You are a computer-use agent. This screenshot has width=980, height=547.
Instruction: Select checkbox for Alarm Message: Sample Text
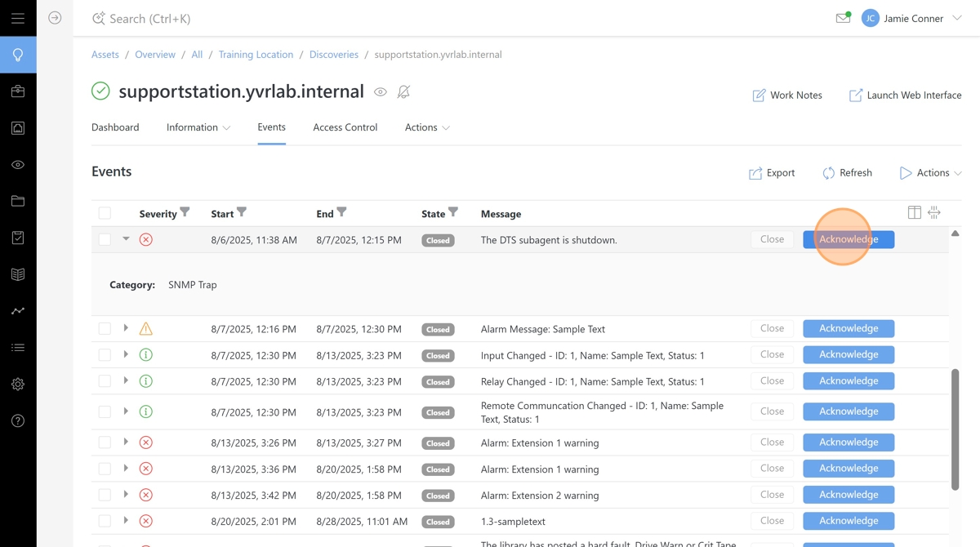(x=105, y=329)
